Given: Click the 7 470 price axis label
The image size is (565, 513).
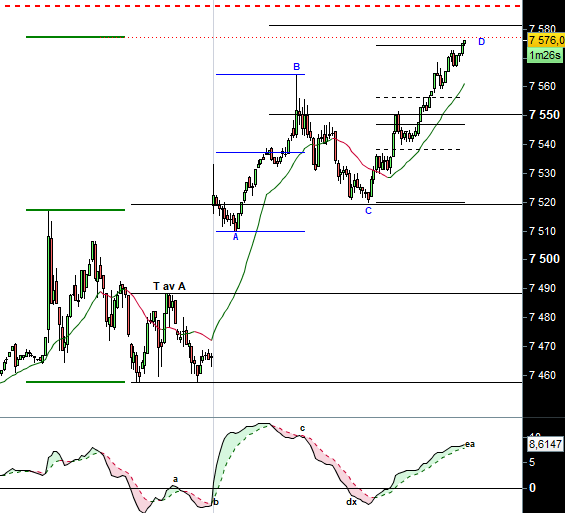Looking at the screenshot, I should pyautogui.click(x=542, y=346).
